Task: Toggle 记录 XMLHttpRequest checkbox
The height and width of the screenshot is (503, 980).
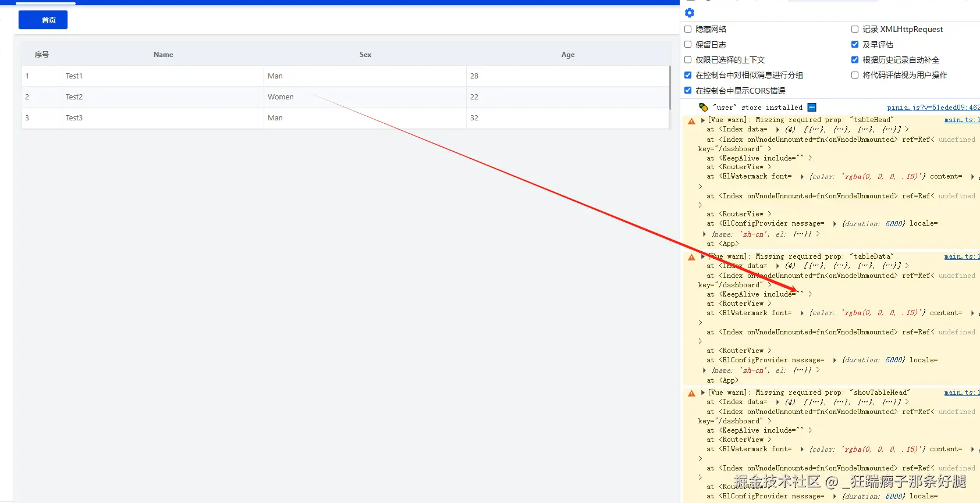Action: (x=855, y=29)
